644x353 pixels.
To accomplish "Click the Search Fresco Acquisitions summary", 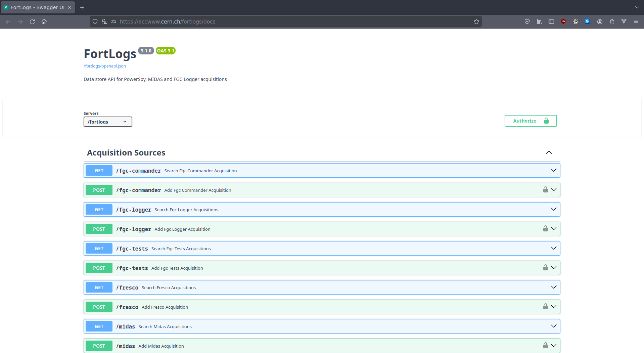I will click(169, 288).
